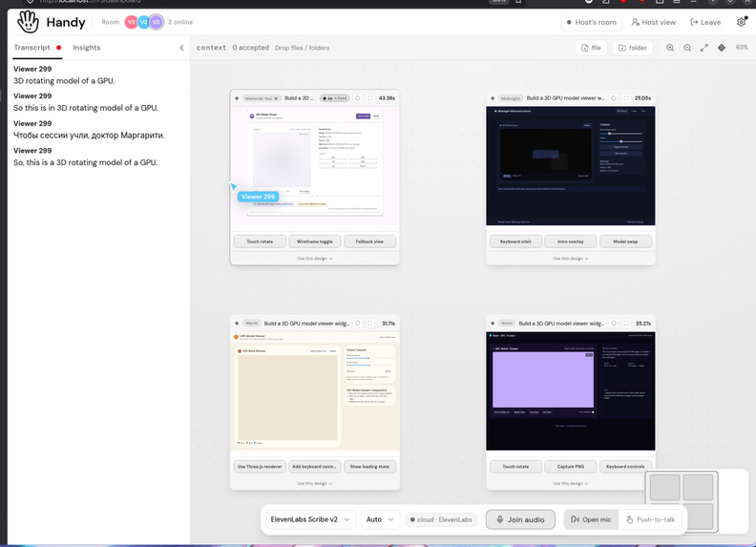Image resolution: width=756 pixels, height=547 pixels.
Task: Expand the Material You card fullscreen icon
Action: click(x=370, y=98)
